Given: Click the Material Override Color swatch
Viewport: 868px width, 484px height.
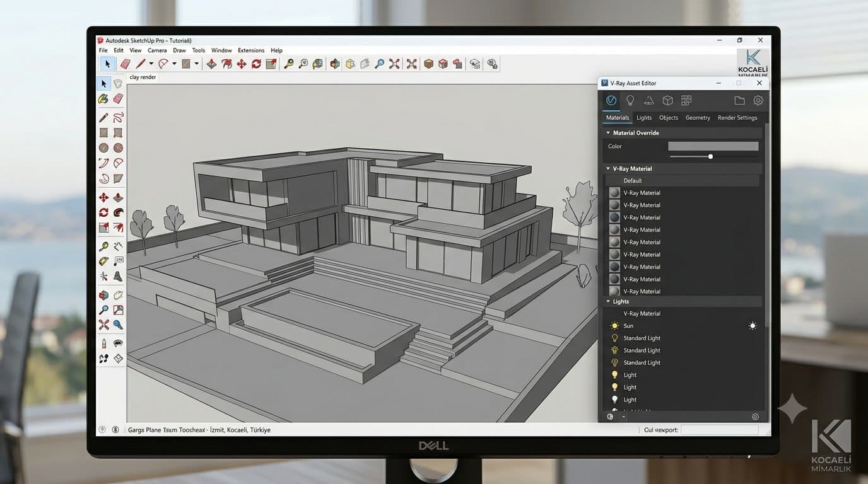Looking at the screenshot, I should click(x=713, y=146).
